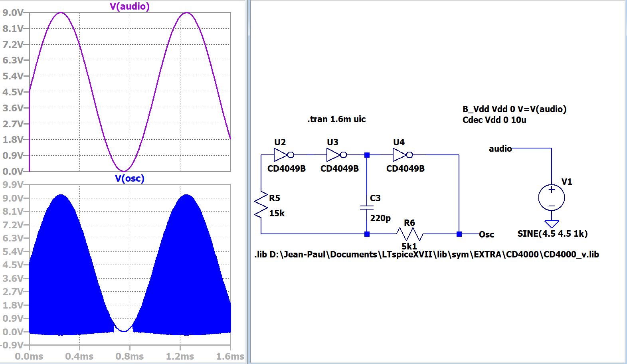
Task: Click the .tran 1.6m uic directive
Action: click(x=336, y=119)
